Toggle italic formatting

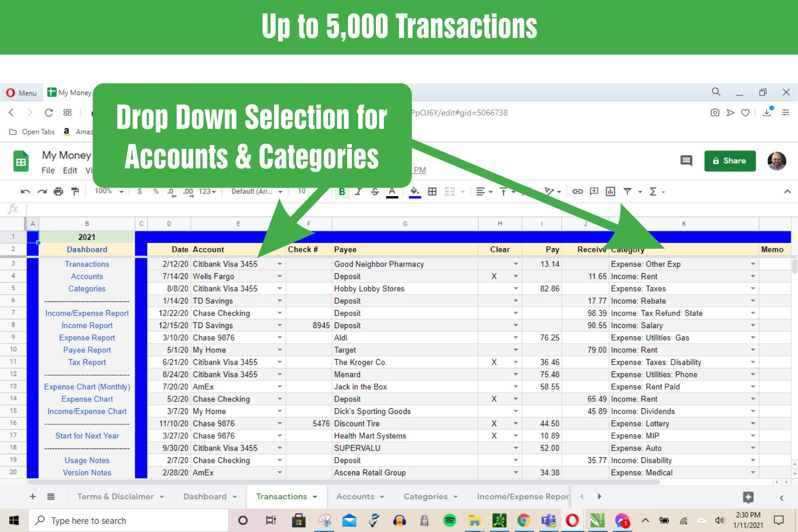[358, 191]
